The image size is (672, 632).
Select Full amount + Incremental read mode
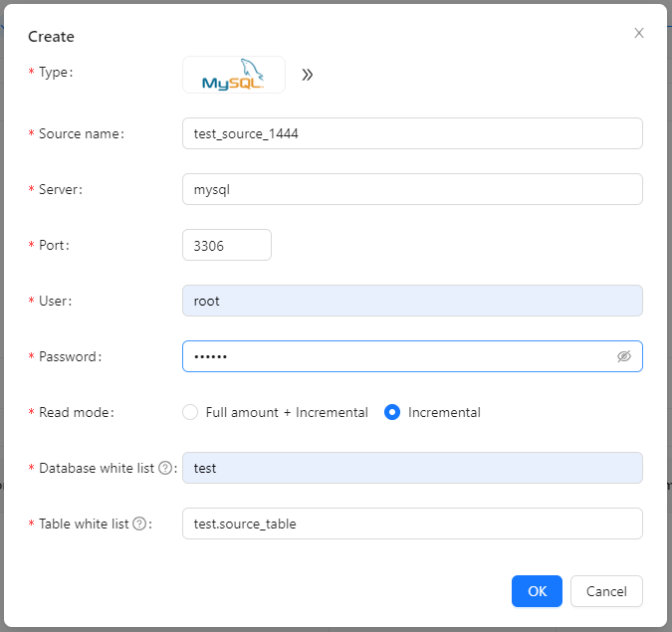pyautogui.click(x=190, y=412)
